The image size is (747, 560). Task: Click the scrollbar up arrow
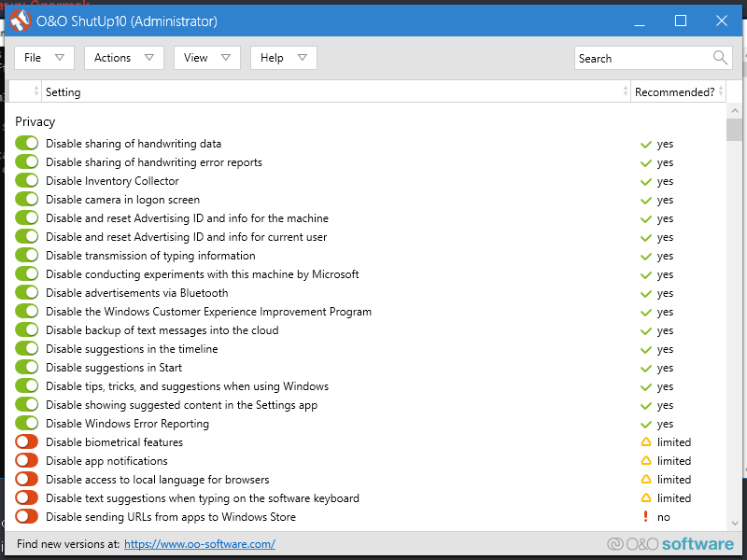click(x=734, y=111)
